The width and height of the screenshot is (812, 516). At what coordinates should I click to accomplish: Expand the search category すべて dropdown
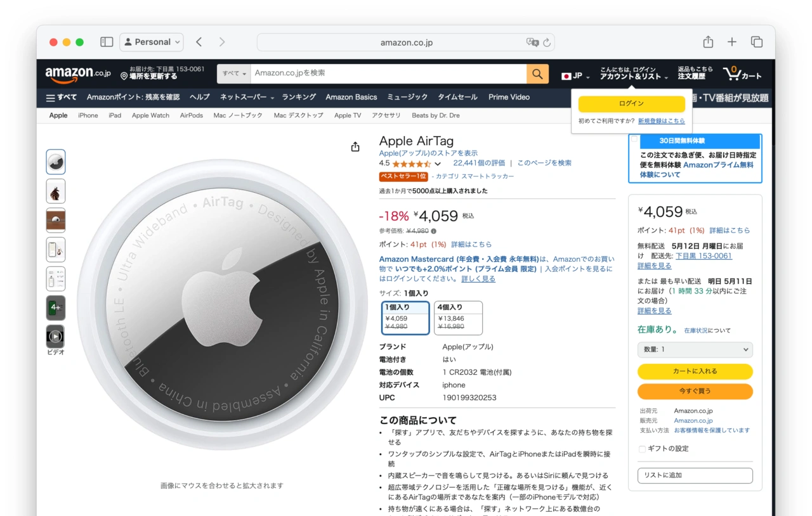[x=234, y=74]
